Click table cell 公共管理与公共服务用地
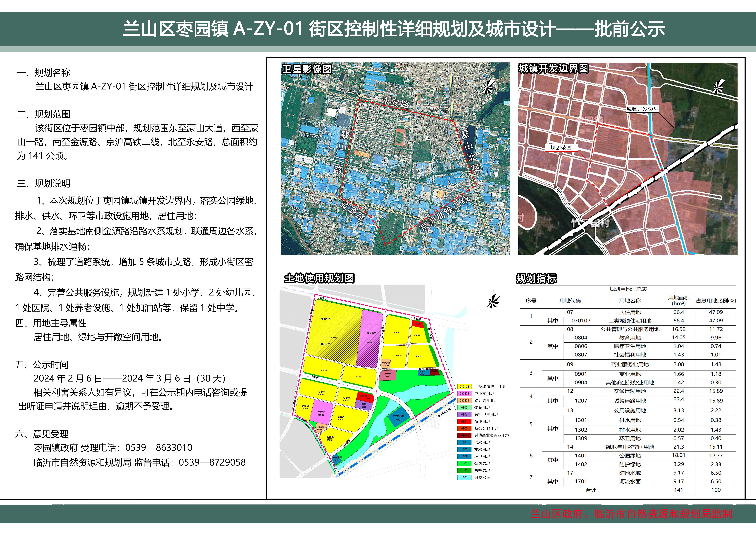This screenshot has width=756, height=534. coord(630,329)
